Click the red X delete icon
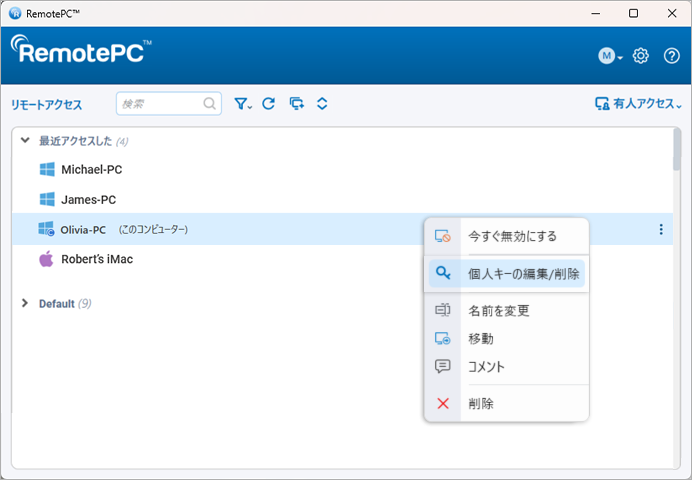The width and height of the screenshot is (692, 480). (x=443, y=403)
